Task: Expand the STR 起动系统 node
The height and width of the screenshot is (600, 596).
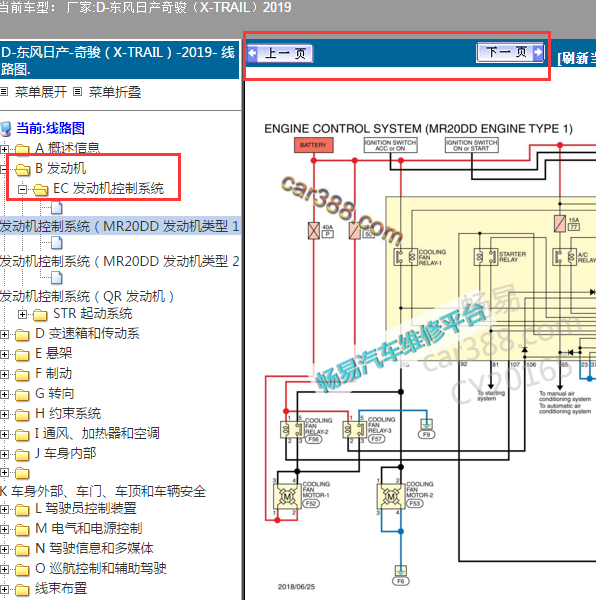Action: tap(22, 315)
